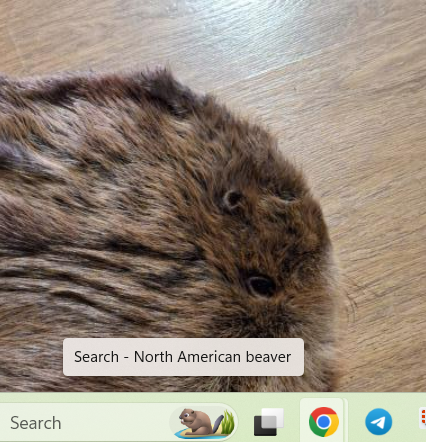Click the blue center of the Chrome icon
The image size is (426, 442).
(323, 422)
